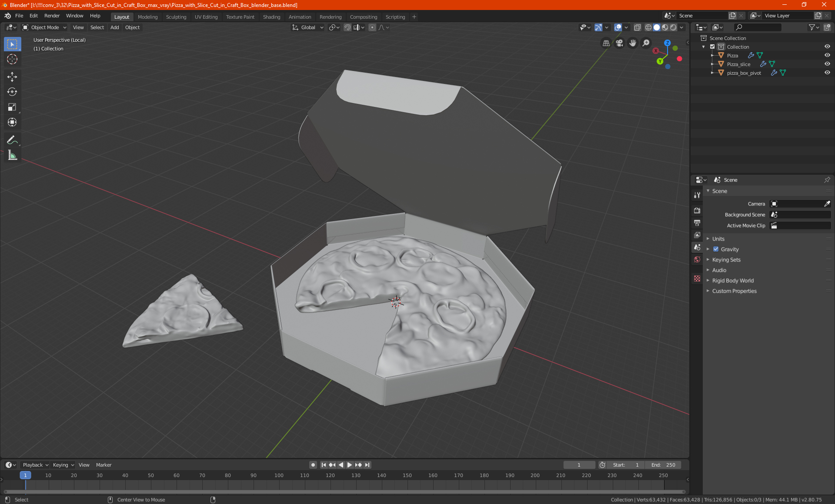The height and width of the screenshot is (504, 835).
Task: Play the animation forward
Action: (x=350, y=465)
